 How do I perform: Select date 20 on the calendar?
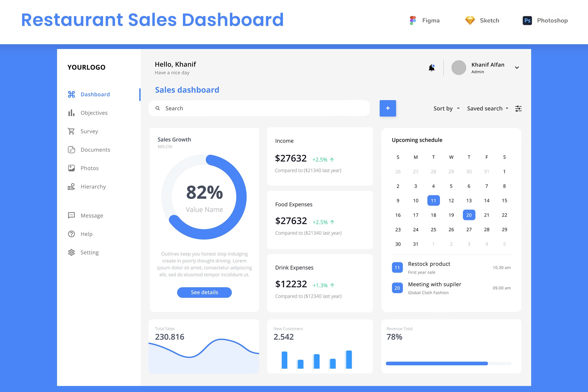(x=469, y=215)
